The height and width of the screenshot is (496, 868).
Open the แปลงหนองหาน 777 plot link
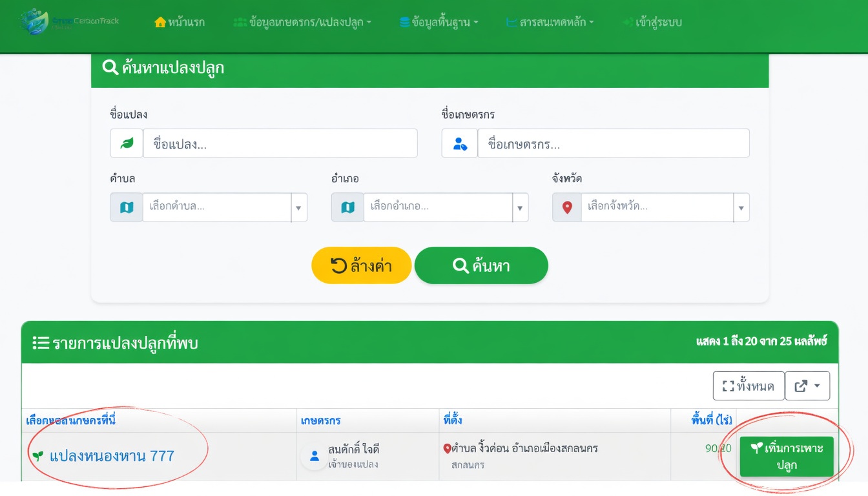[112, 456]
